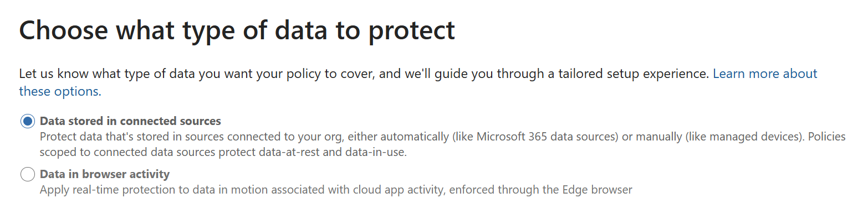Click the word "protect" in the page heading
This screenshot has width=868, height=224.
pos(412,30)
